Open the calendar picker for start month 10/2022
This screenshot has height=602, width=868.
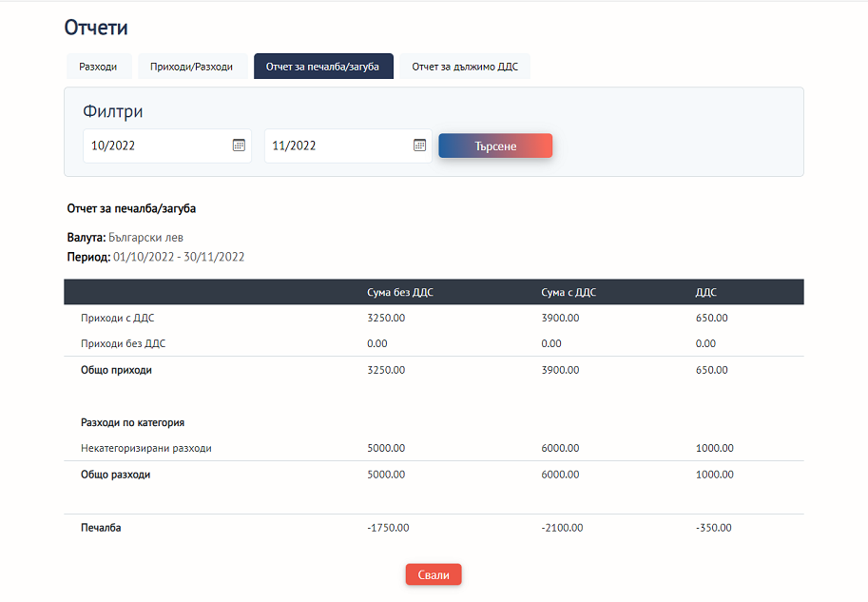pos(239,146)
